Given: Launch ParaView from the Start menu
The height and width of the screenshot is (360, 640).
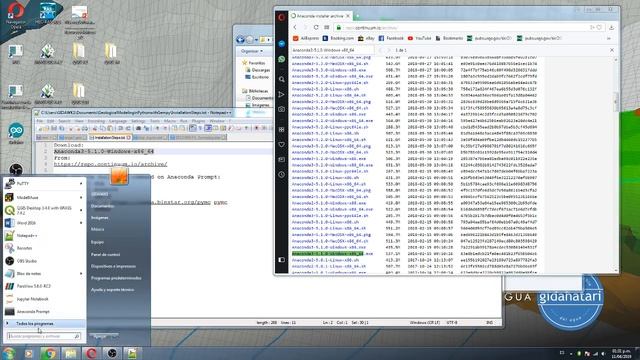Looking at the screenshot, I should pos(43,286).
